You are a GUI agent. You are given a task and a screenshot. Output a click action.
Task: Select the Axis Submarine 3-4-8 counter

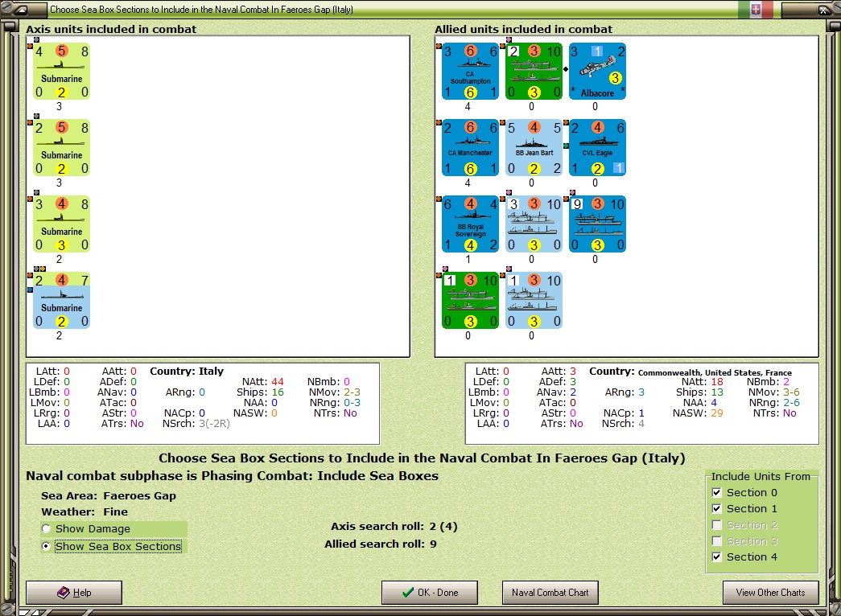click(61, 224)
